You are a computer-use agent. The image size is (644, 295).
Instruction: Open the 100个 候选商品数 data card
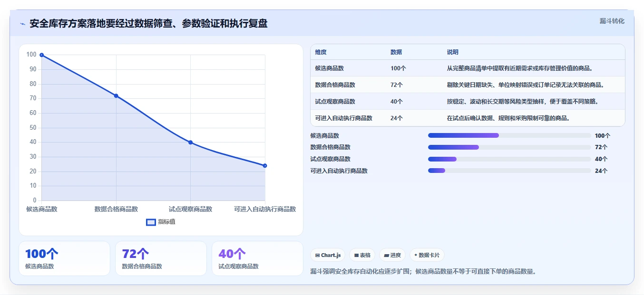coord(64,258)
